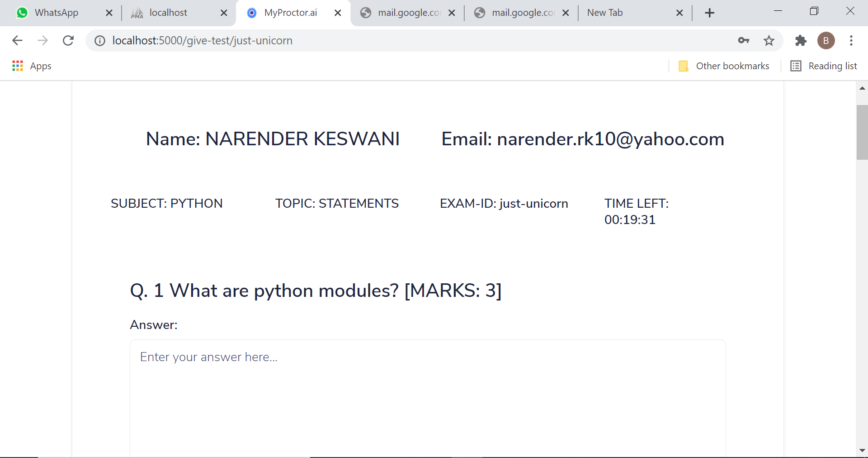Screen dimensions: 868x458
Task: Bookmark this page with star icon
Action: pos(769,41)
